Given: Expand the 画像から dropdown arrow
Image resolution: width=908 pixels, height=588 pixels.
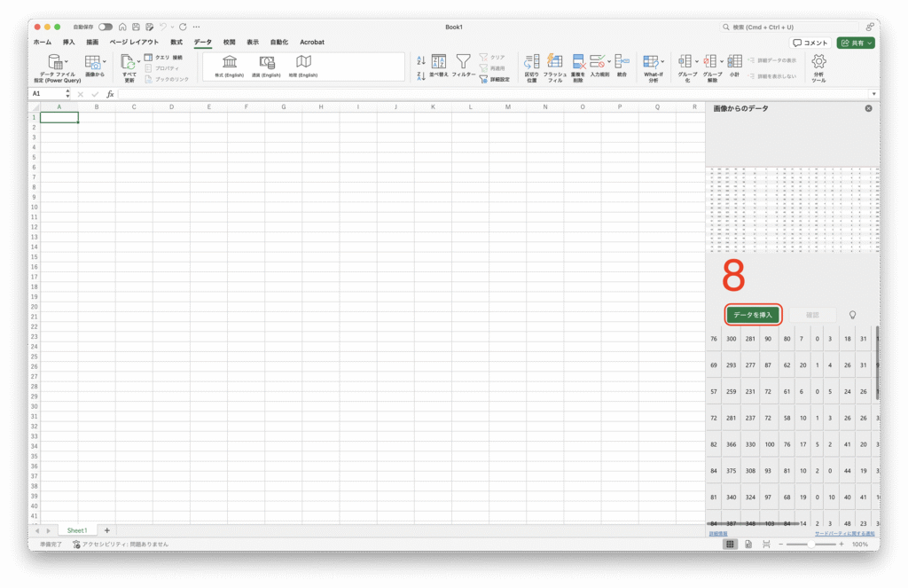Looking at the screenshot, I should (105, 61).
